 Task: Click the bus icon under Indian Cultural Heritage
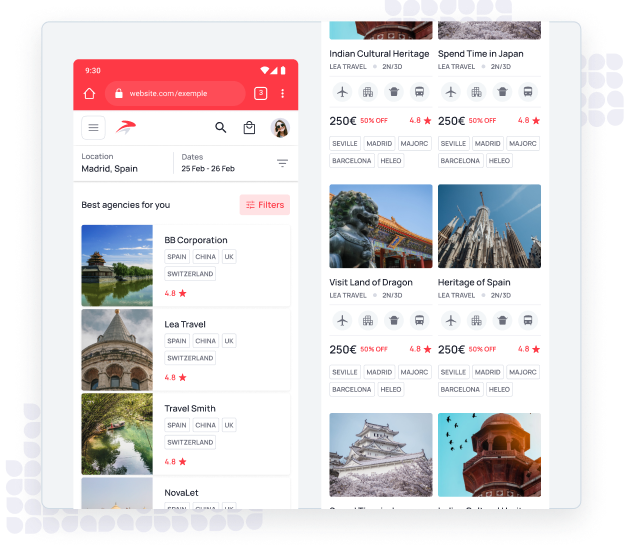tap(419, 92)
